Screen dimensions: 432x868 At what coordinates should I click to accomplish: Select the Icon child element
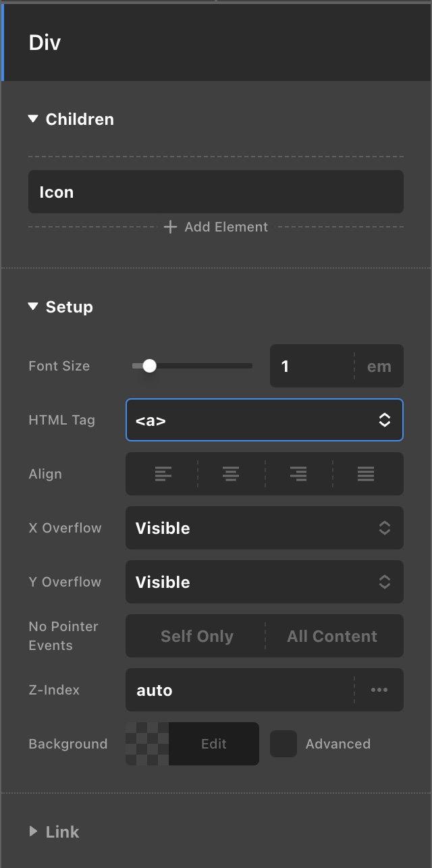[216, 192]
